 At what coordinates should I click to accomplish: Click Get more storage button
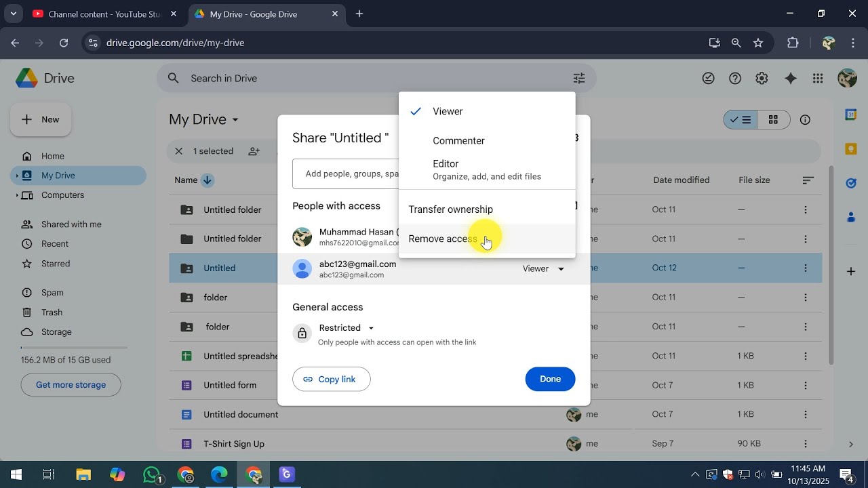coord(71,385)
